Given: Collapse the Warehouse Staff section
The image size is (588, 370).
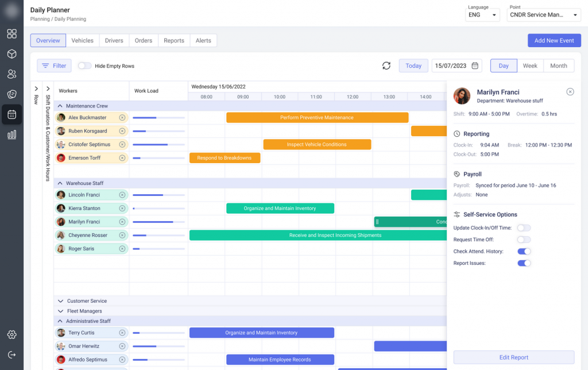Looking at the screenshot, I should [x=61, y=183].
